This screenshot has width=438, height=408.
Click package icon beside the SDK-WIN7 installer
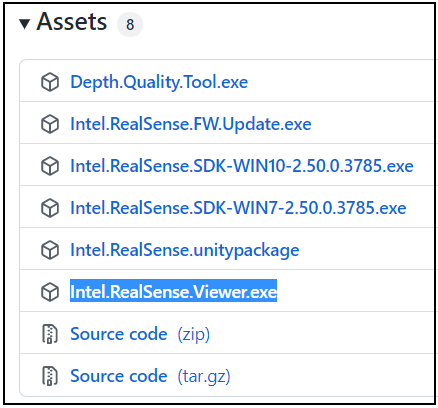click(x=50, y=208)
